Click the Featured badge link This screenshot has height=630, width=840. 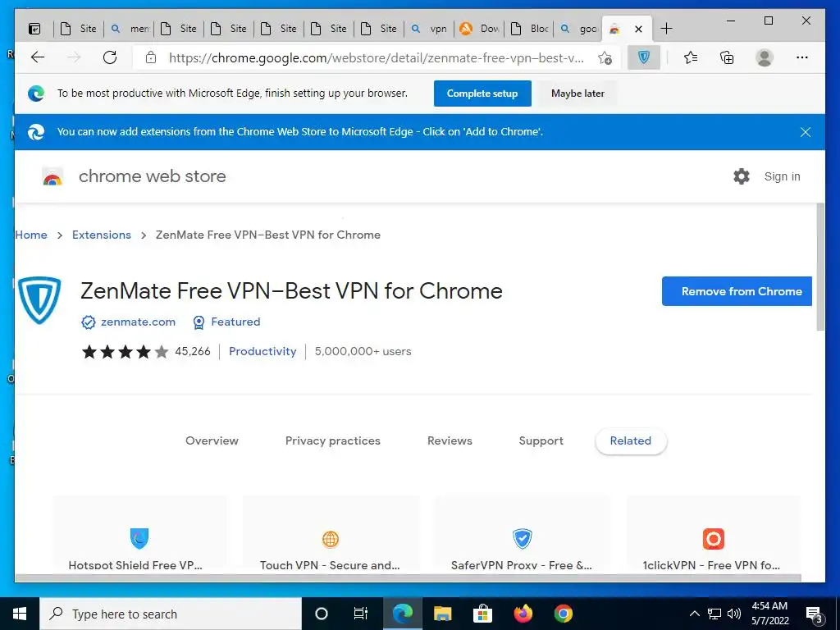tap(235, 322)
